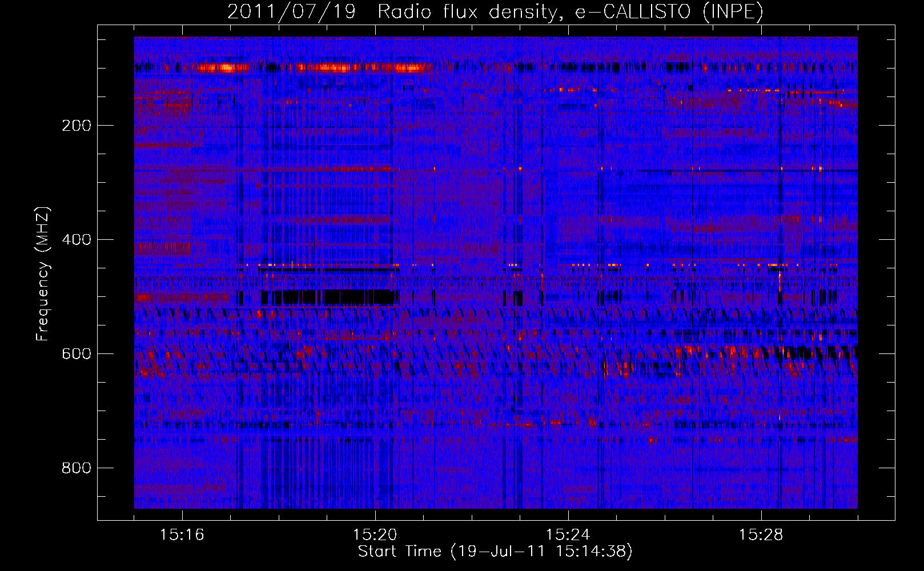The image size is (924, 571).
Task: Click the 400 frequency tick label
Action: tap(77, 240)
